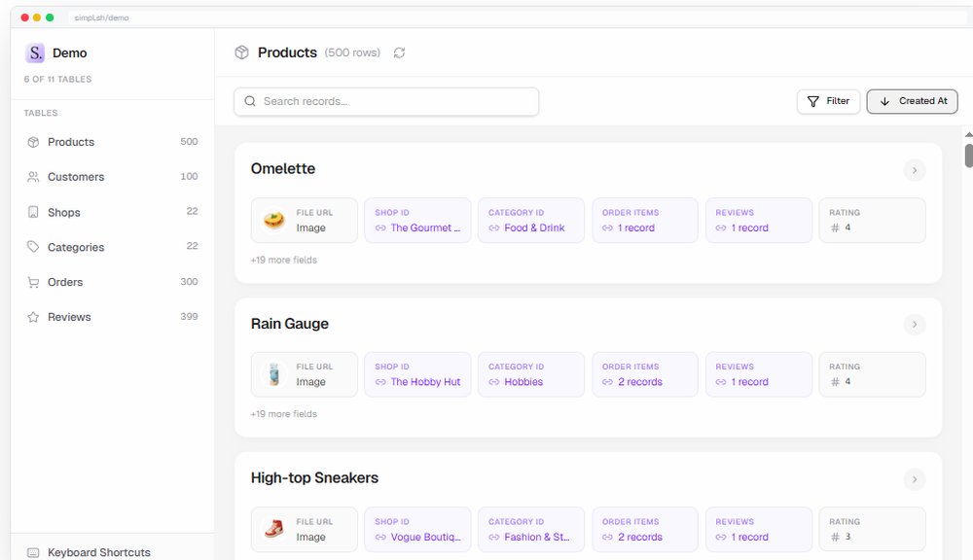The image size is (973, 560).
Task: Open Keyboard Shortcuts from the bottom icon
Action: [33, 552]
